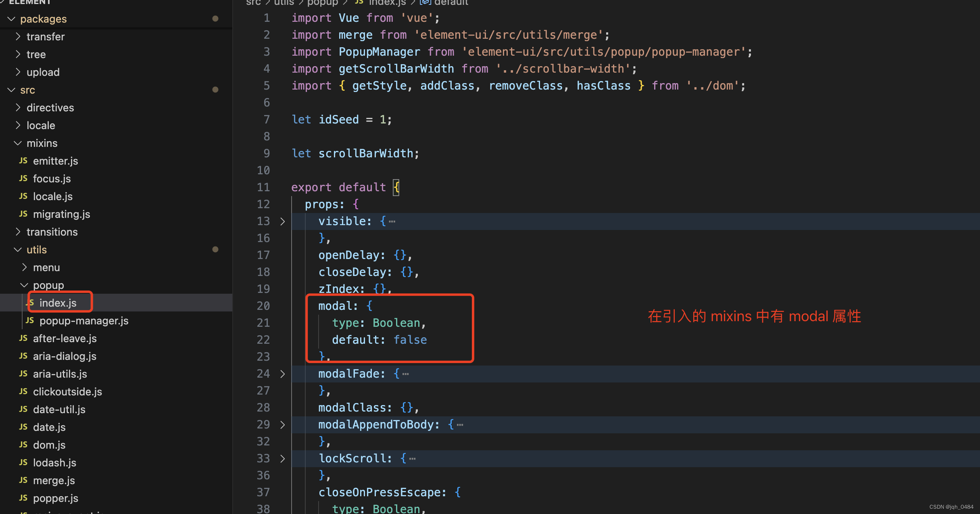Open index.js in the popup folder
Image resolution: width=980 pixels, height=514 pixels.
pos(58,303)
